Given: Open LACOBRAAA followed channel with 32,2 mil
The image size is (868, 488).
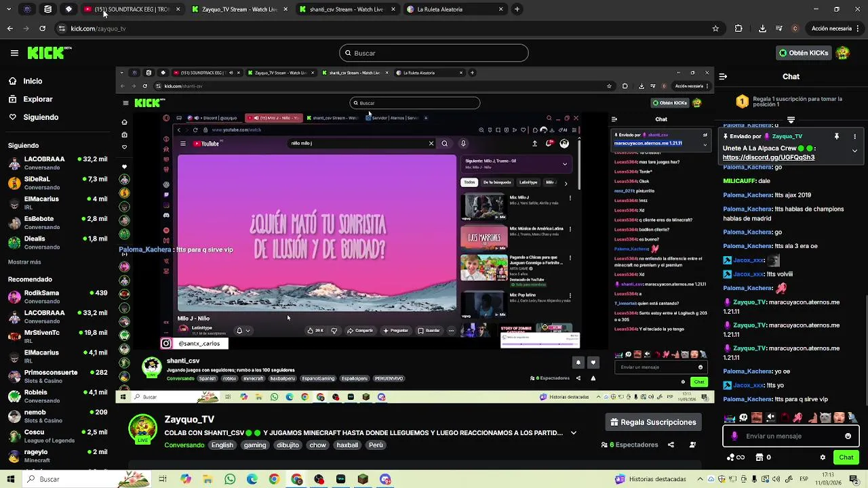Looking at the screenshot, I should [58, 163].
